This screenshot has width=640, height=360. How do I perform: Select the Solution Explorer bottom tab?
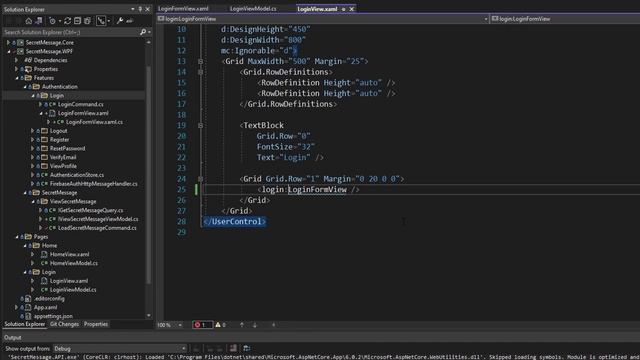(24, 324)
